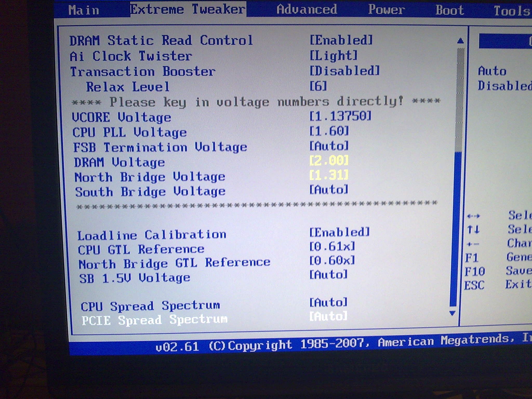
Task: Toggle Loadline Calibration Enabled value
Action: pyautogui.click(x=340, y=232)
